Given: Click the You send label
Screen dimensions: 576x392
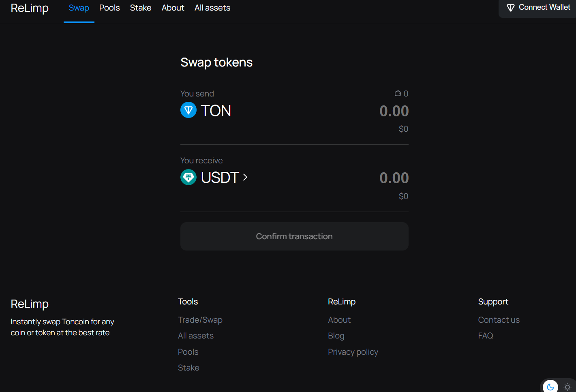Looking at the screenshot, I should point(197,94).
